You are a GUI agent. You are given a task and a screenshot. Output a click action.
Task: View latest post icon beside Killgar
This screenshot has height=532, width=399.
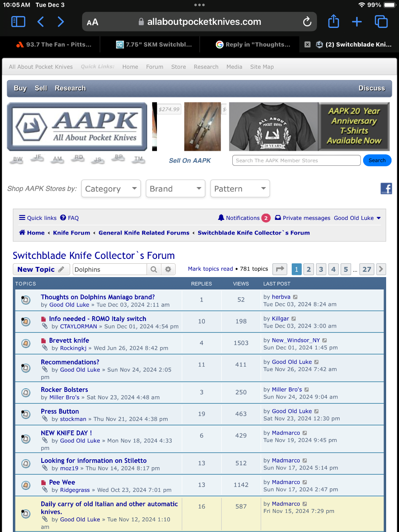coord(293,319)
